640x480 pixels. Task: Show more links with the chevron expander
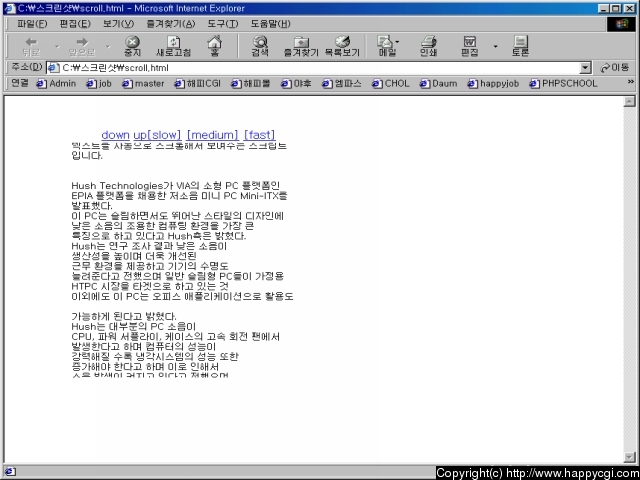631,82
